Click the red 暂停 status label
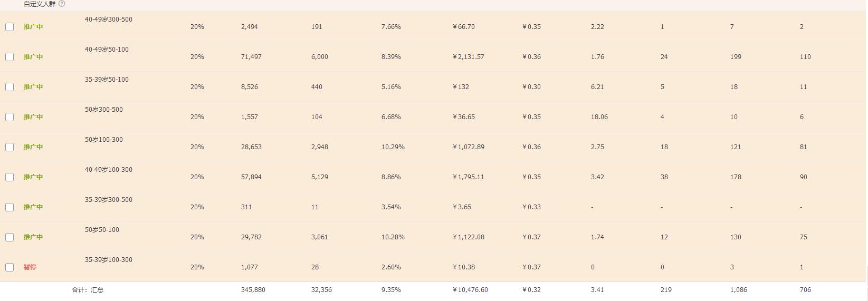 [30, 267]
